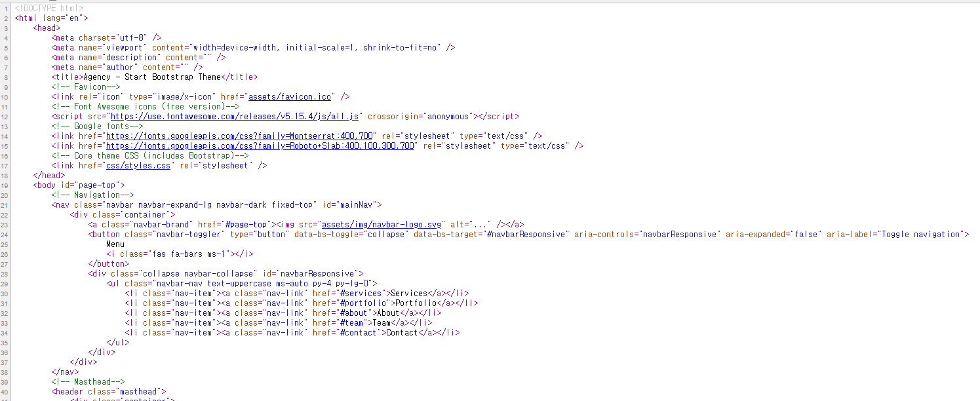Click the crossorigin="anonymous" attribute
The height and width of the screenshot is (401, 980).
point(419,117)
